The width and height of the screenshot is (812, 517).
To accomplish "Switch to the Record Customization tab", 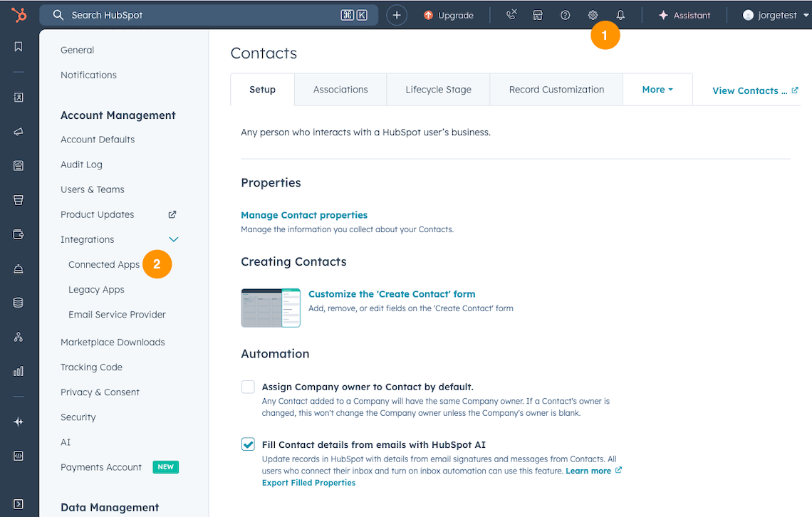I will pyautogui.click(x=556, y=89).
